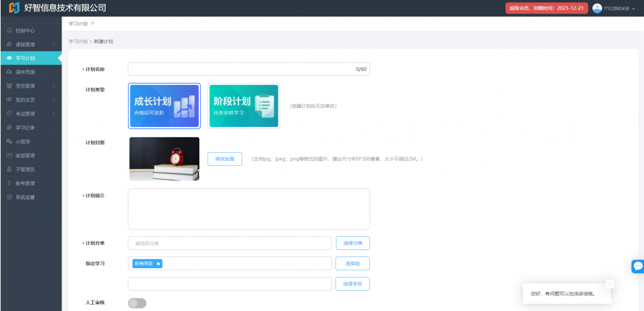Click the 小程序 chat bubble icon
The image size is (644, 311).
(x=9, y=141)
